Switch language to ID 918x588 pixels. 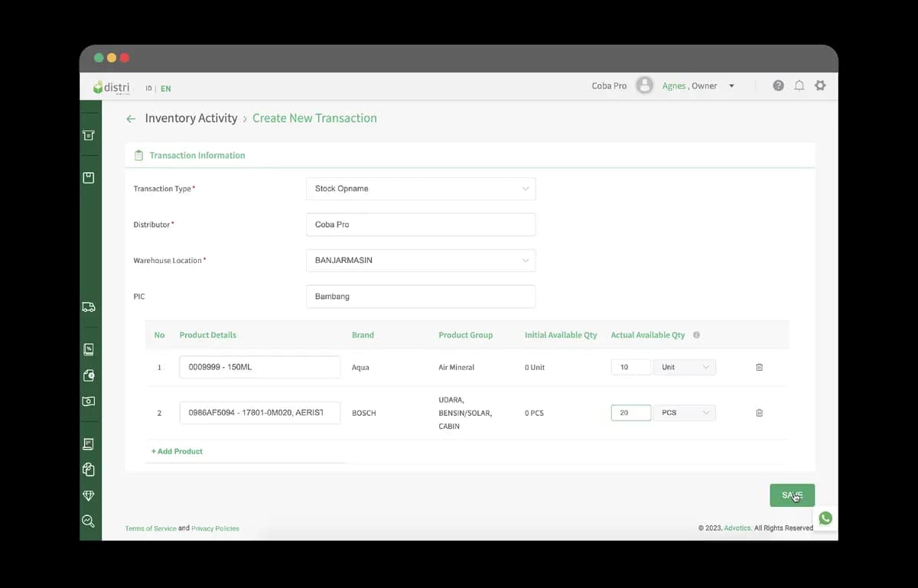point(148,89)
